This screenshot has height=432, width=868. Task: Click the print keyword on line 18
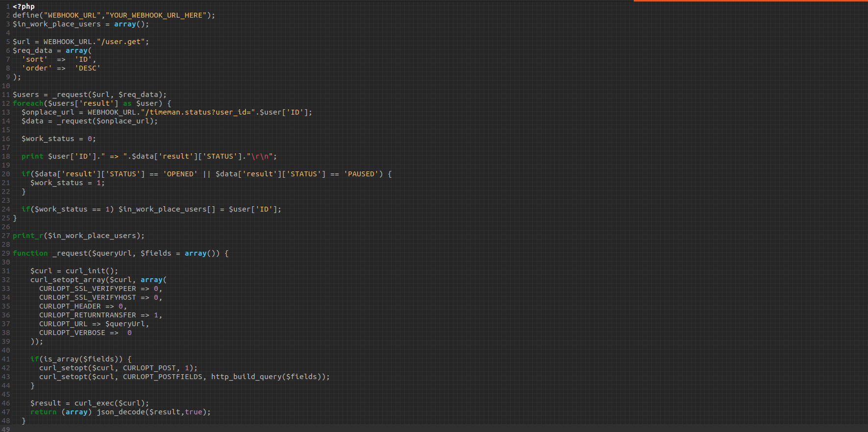(32, 156)
